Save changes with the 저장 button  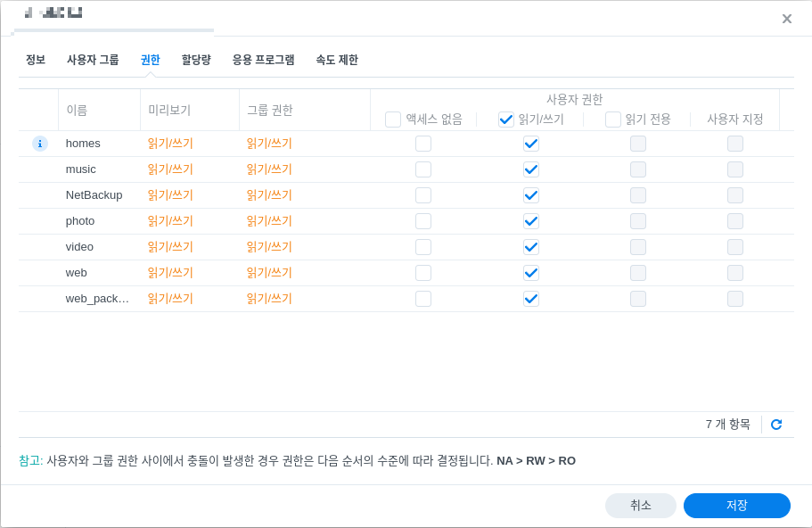coord(737,505)
